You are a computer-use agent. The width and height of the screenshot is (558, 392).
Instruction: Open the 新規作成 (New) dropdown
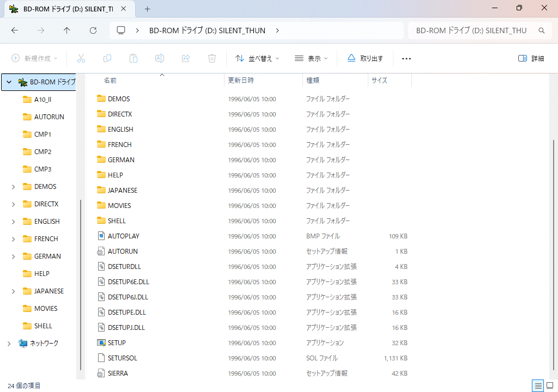[x=34, y=58]
